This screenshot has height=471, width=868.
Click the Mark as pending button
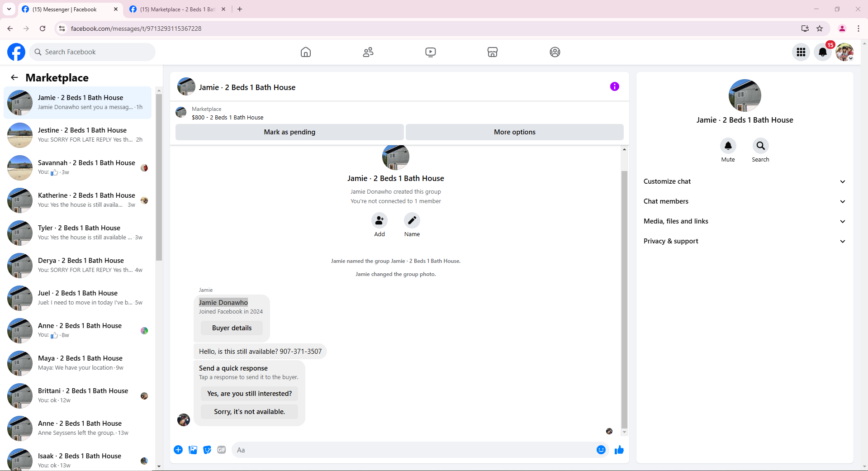(x=289, y=132)
